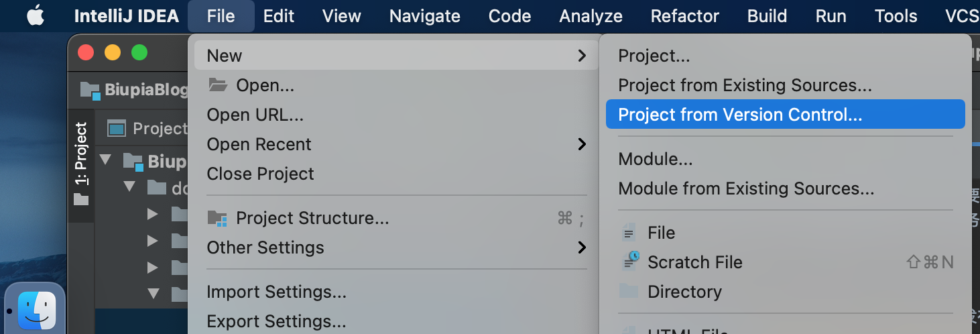Click the Directory folder icon
This screenshot has width=980, height=334.
pyautogui.click(x=629, y=291)
